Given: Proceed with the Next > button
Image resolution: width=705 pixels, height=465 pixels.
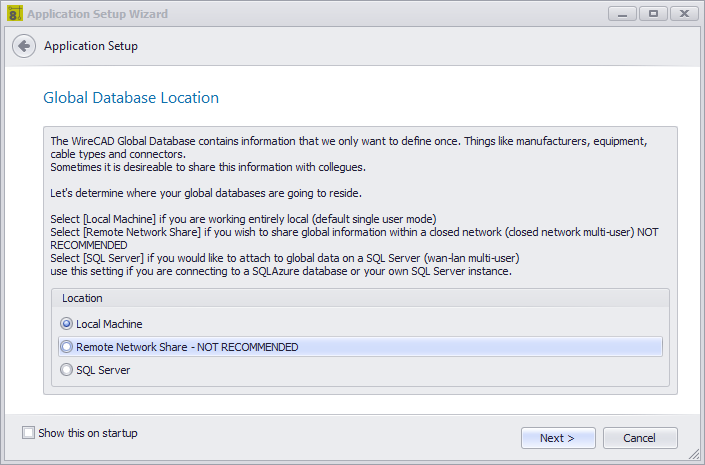Looking at the screenshot, I should 558,438.
